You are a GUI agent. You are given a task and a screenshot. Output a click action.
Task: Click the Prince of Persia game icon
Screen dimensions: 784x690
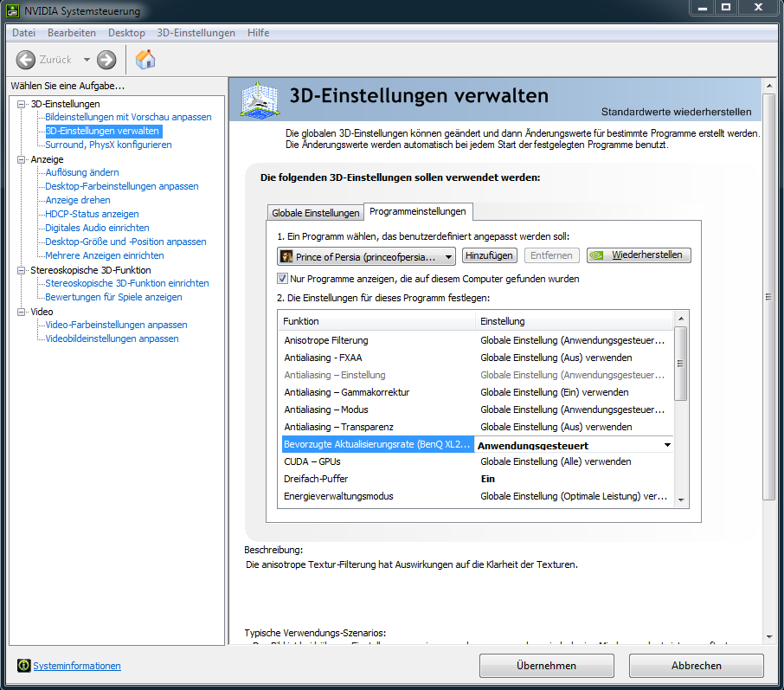[x=286, y=256]
